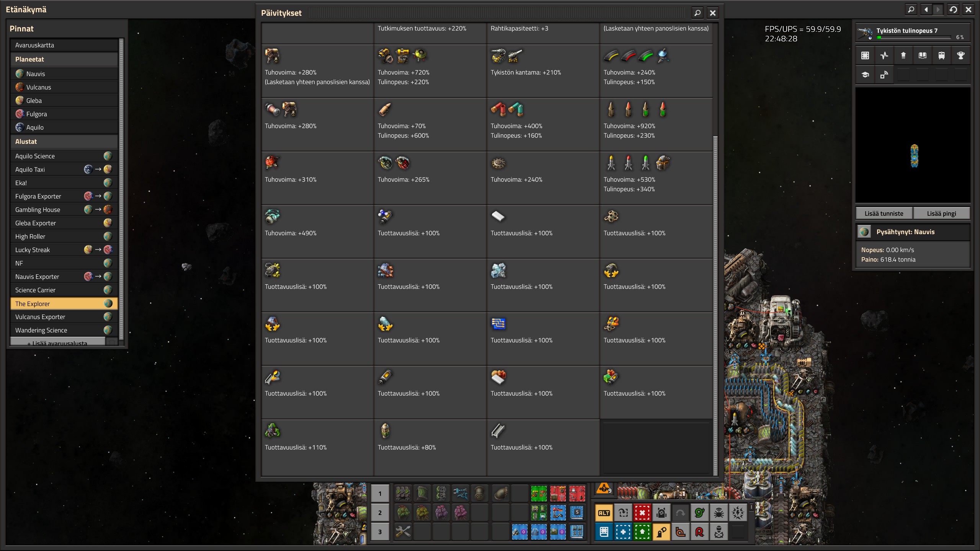
Task: Open the blue blueprint book shortcut
Action: [604, 532]
